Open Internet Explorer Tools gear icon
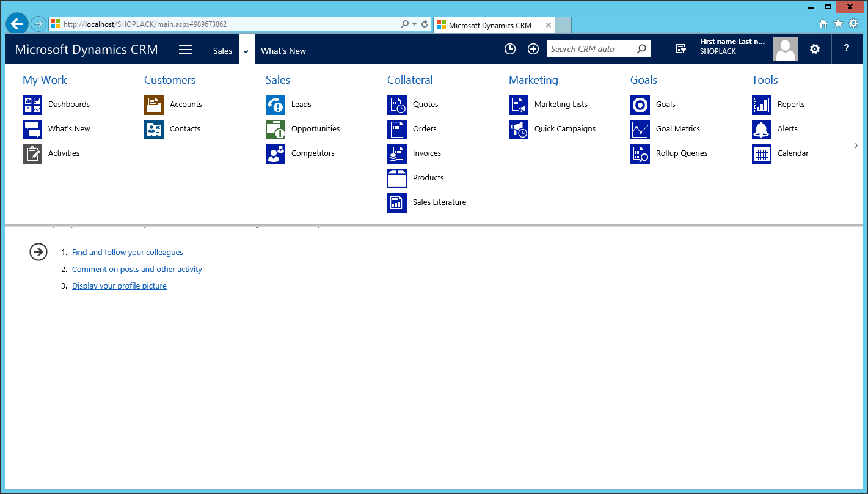868x494 pixels. [853, 24]
